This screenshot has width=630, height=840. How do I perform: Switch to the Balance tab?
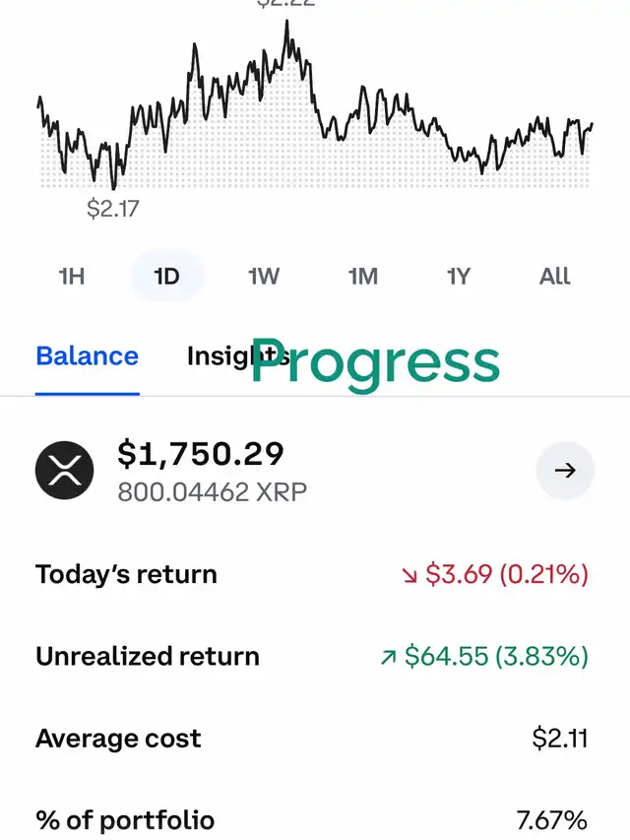(88, 356)
